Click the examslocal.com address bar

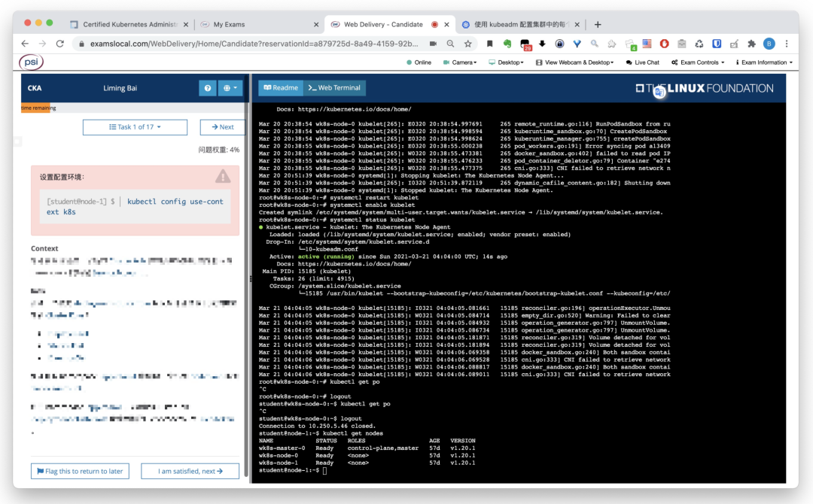point(254,44)
